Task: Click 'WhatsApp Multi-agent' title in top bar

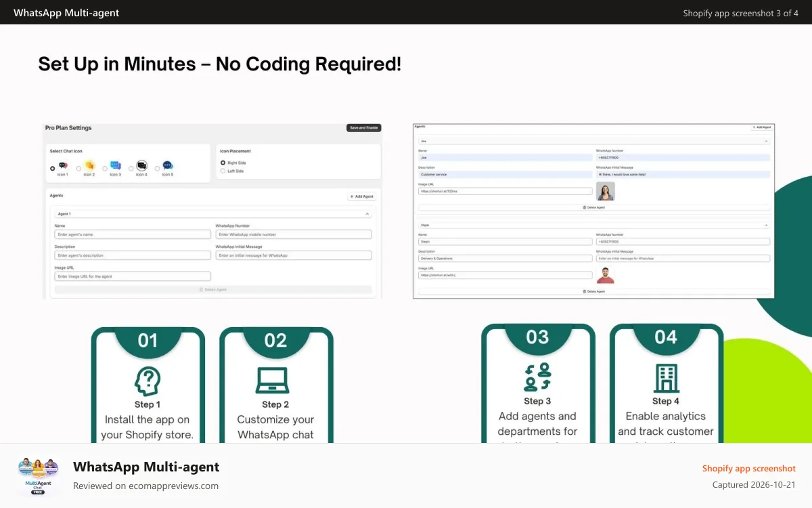Action: click(66, 13)
